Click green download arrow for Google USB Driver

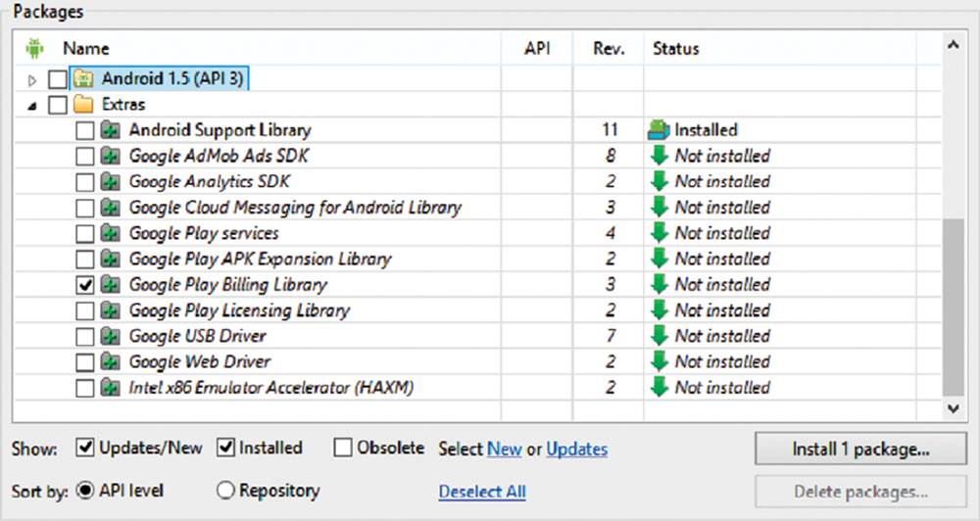[x=660, y=336]
